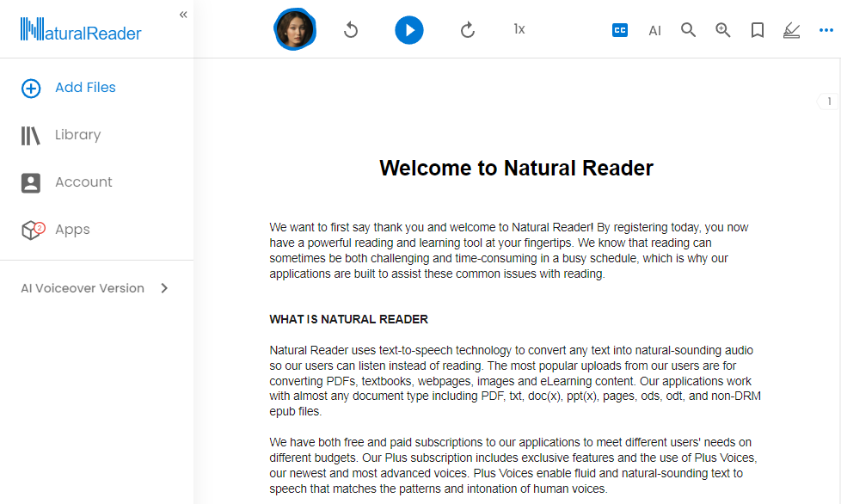Open Add Files
The height and width of the screenshot is (504, 841).
[x=85, y=88]
